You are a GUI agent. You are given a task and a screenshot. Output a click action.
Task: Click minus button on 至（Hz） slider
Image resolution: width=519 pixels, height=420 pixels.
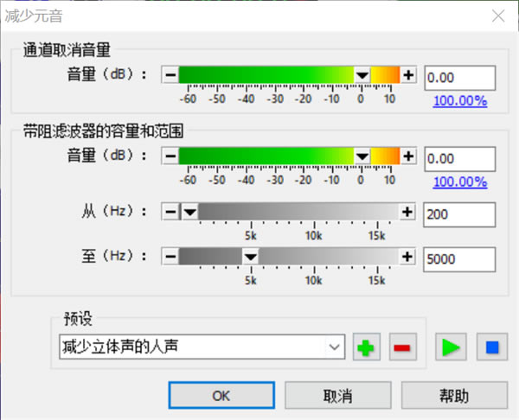tap(170, 256)
